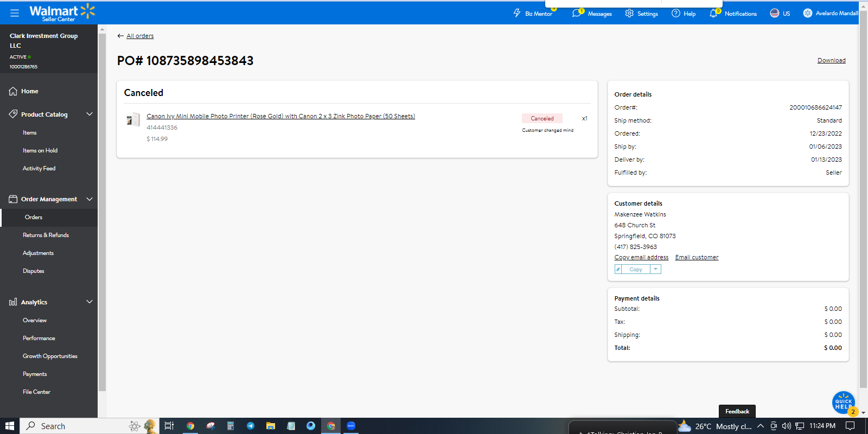Click the 11:24 PM taskbar clock

pos(822,426)
